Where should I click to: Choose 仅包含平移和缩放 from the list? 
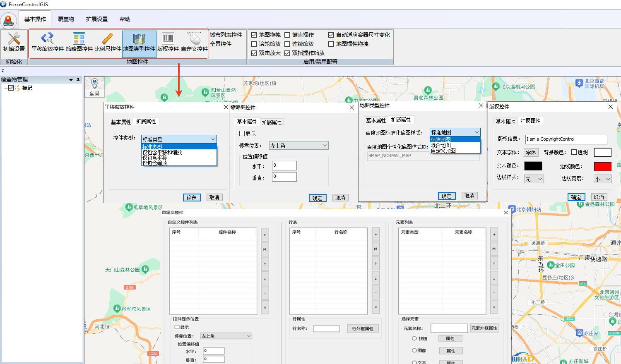(162, 152)
